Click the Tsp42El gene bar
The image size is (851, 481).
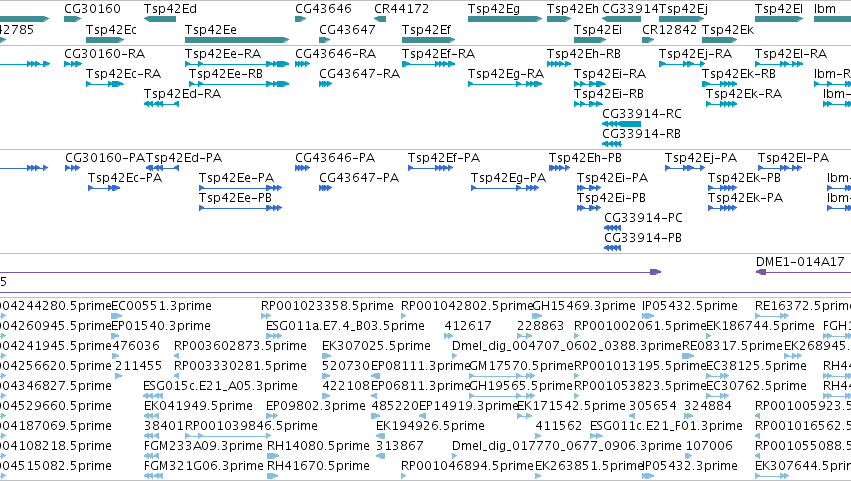pyautogui.click(x=779, y=19)
